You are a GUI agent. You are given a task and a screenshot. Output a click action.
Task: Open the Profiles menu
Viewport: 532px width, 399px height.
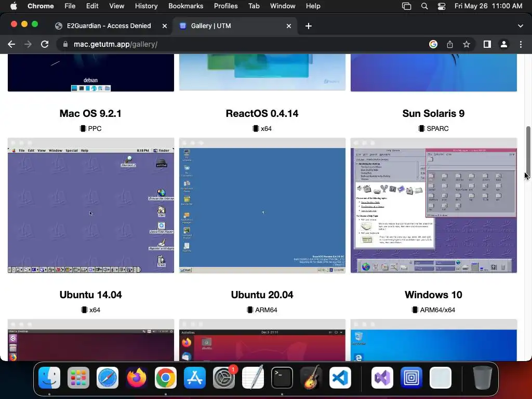(225, 6)
